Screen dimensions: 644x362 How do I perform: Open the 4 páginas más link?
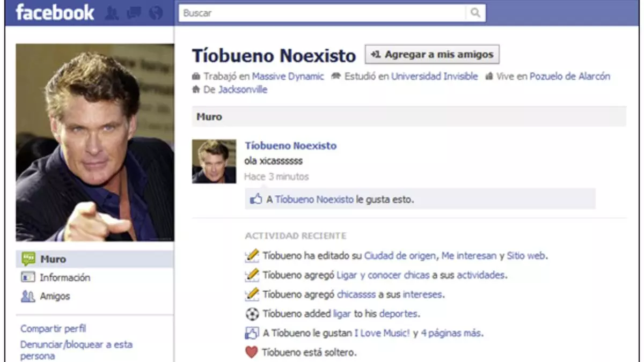[x=451, y=333]
